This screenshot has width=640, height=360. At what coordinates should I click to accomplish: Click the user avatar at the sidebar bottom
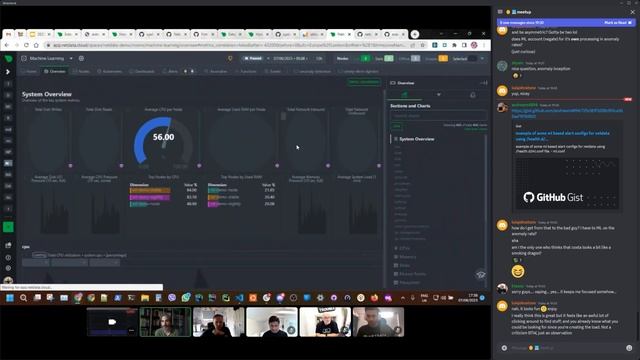point(8,281)
